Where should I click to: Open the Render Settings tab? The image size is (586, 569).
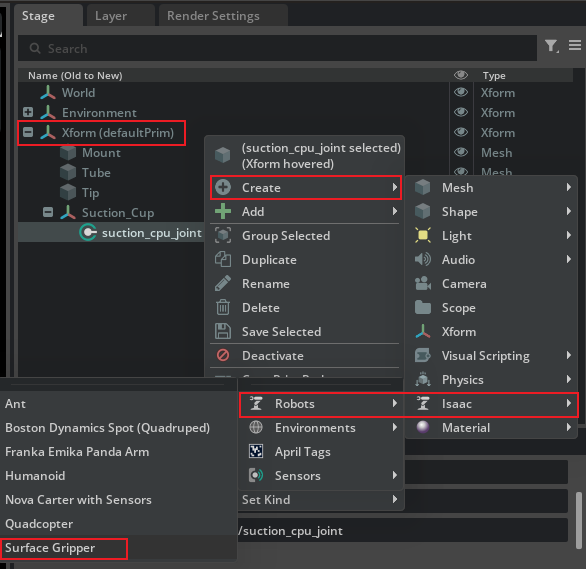click(x=223, y=16)
